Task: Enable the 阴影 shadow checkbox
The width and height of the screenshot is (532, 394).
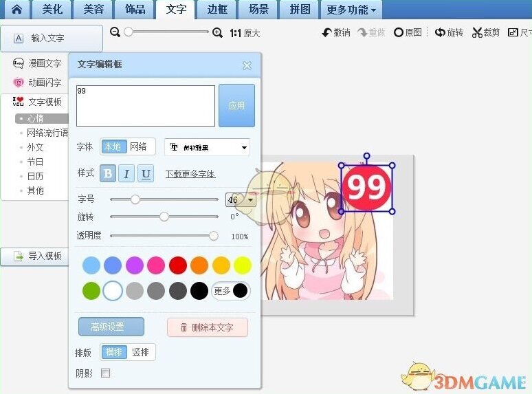Action: (x=105, y=373)
